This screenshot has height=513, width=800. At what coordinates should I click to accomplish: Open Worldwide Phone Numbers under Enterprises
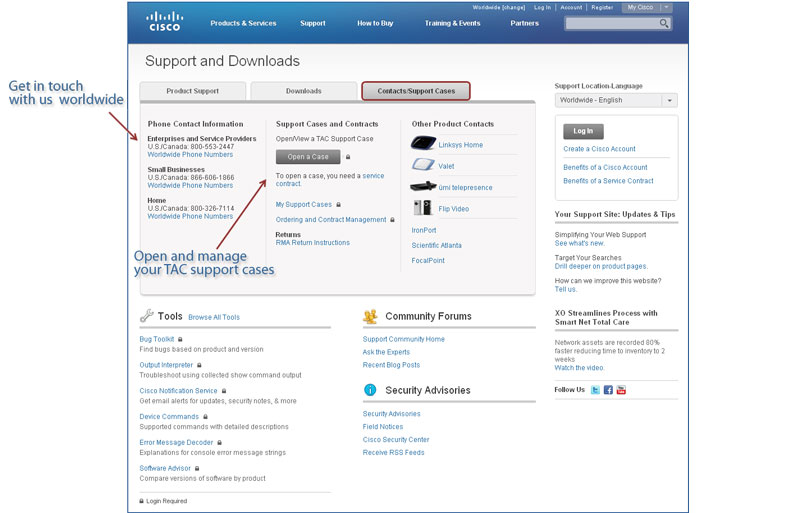pyautogui.click(x=190, y=154)
